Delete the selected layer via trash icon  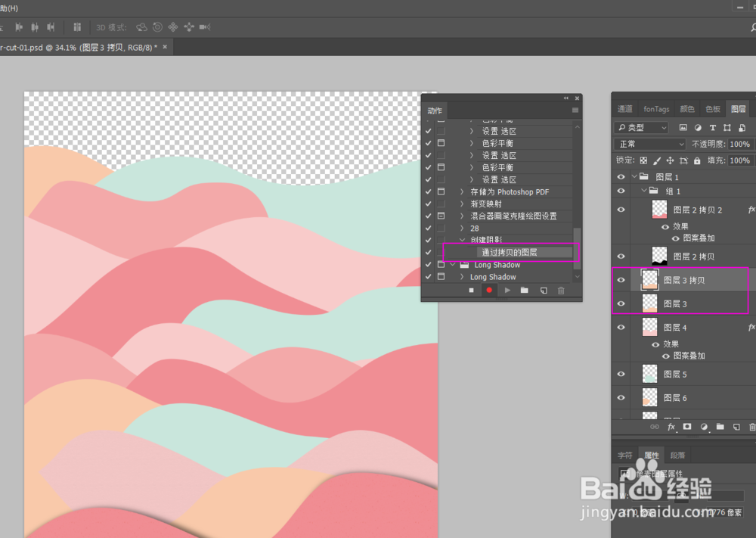(751, 427)
